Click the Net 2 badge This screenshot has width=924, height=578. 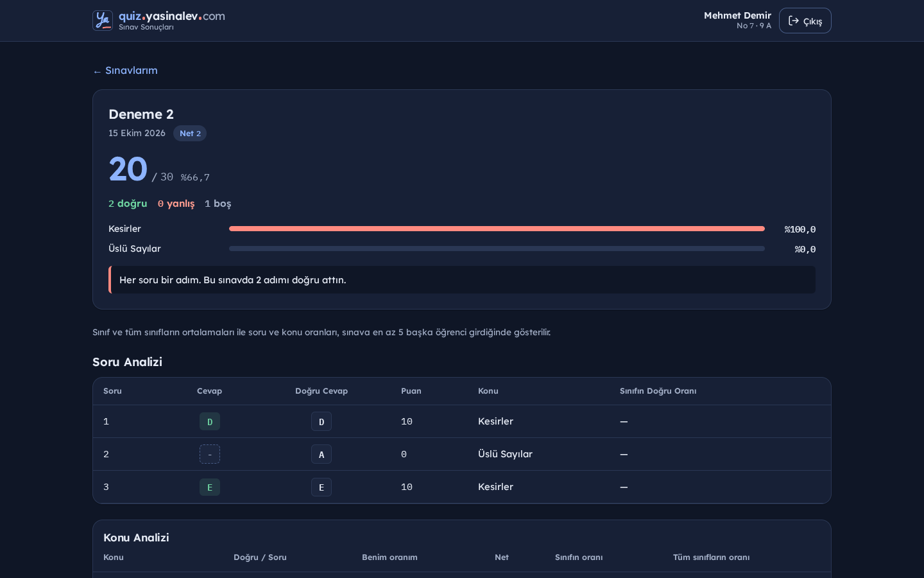tap(190, 134)
